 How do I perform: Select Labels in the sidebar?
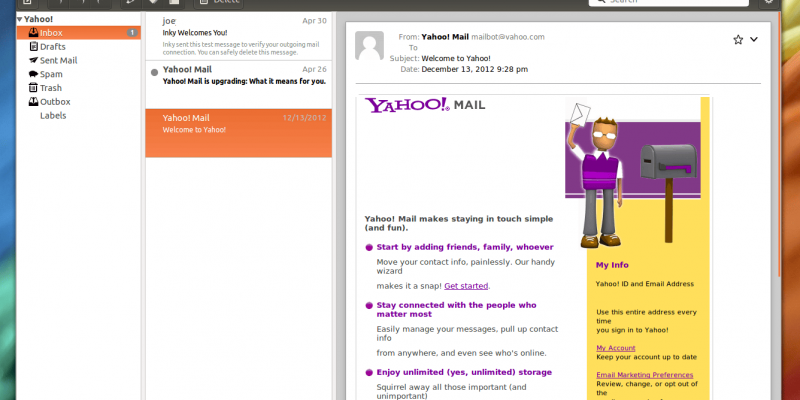[53, 115]
